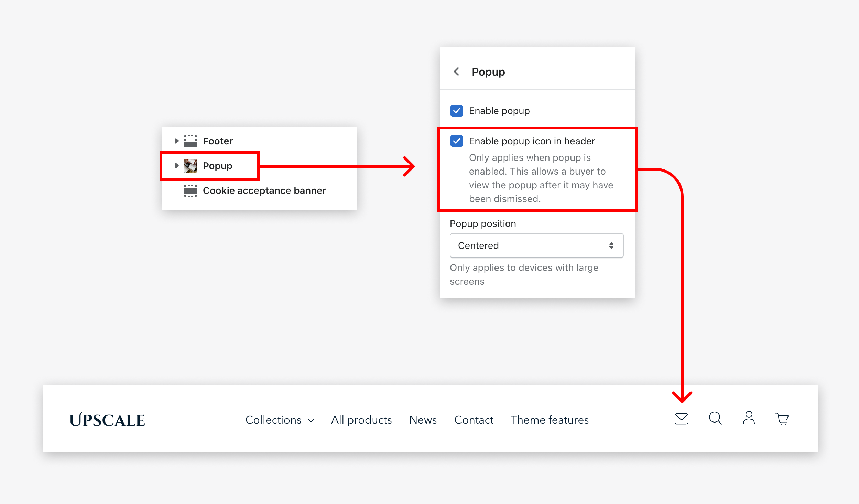Click the Enable popup label
859x504 pixels.
pyautogui.click(x=499, y=111)
